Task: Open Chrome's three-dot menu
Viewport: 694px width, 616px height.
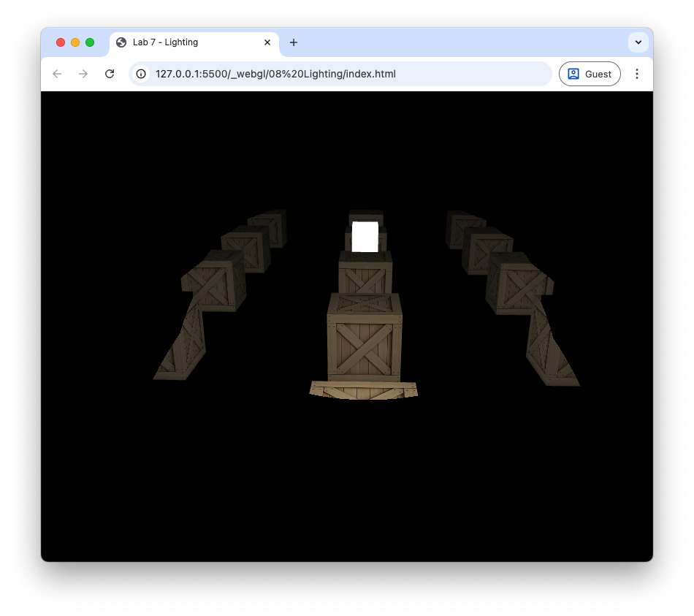Action: coord(637,74)
